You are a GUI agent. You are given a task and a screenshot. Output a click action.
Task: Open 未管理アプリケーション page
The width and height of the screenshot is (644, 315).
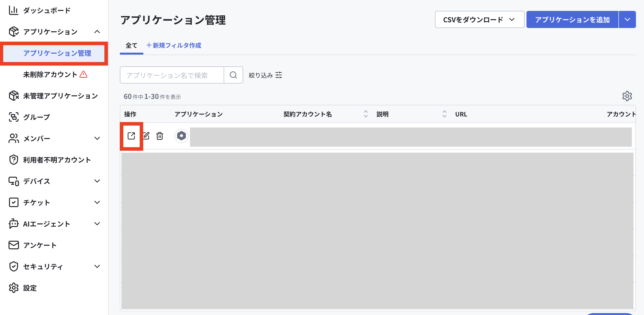pyautogui.click(x=60, y=96)
